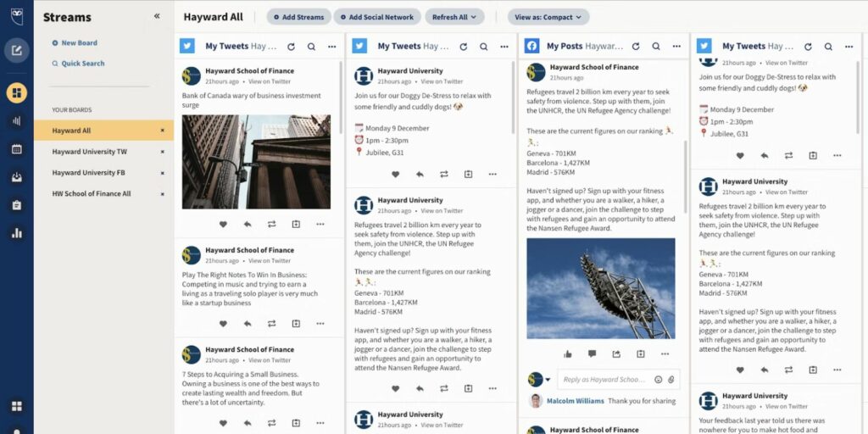The width and height of the screenshot is (868, 434).
Task: Like the Bank of Canada tweet
Action: 223,224
